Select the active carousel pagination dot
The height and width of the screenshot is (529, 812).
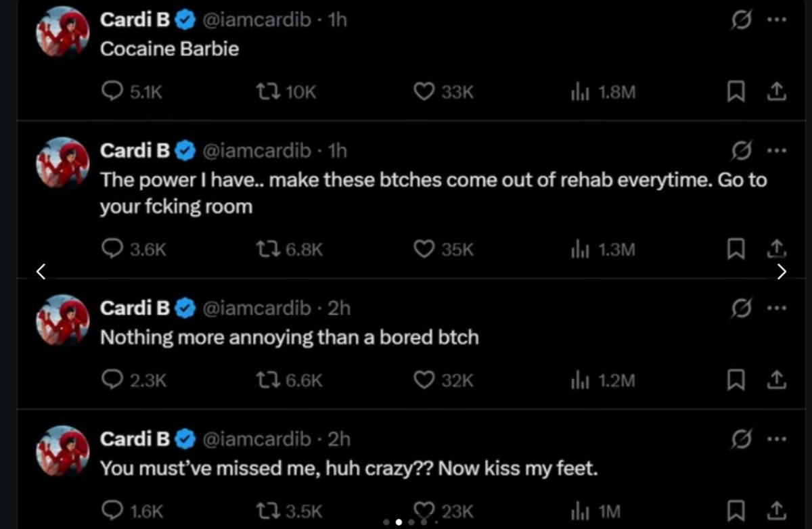point(399,522)
